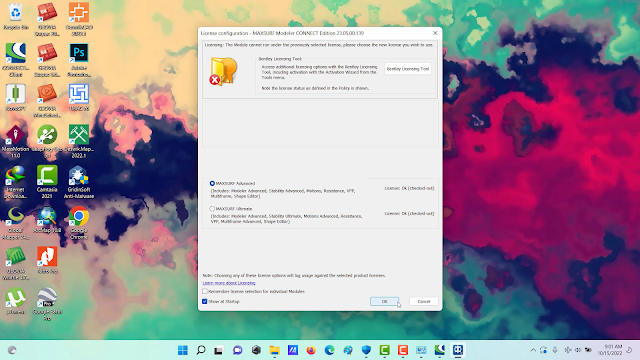Viewport: 640px width, 360px height.
Task: Select the MAXSURF Ultimate license option
Action: [212, 209]
